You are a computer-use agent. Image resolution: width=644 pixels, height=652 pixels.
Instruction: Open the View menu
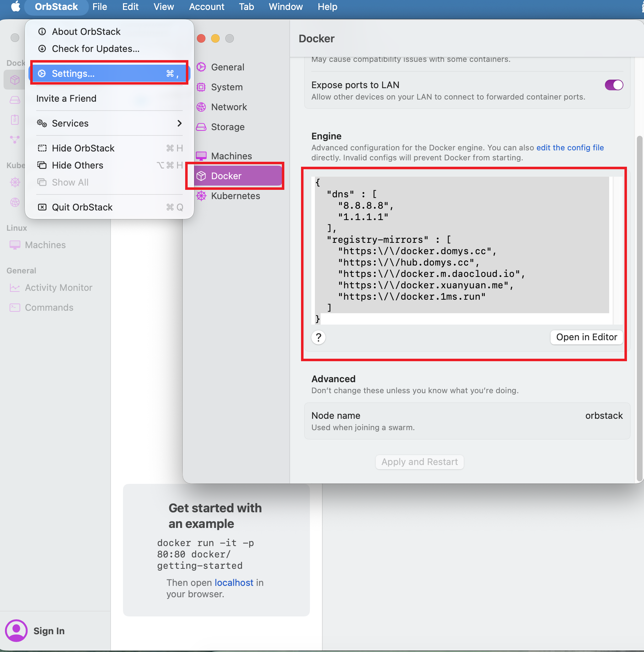pyautogui.click(x=163, y=7)
